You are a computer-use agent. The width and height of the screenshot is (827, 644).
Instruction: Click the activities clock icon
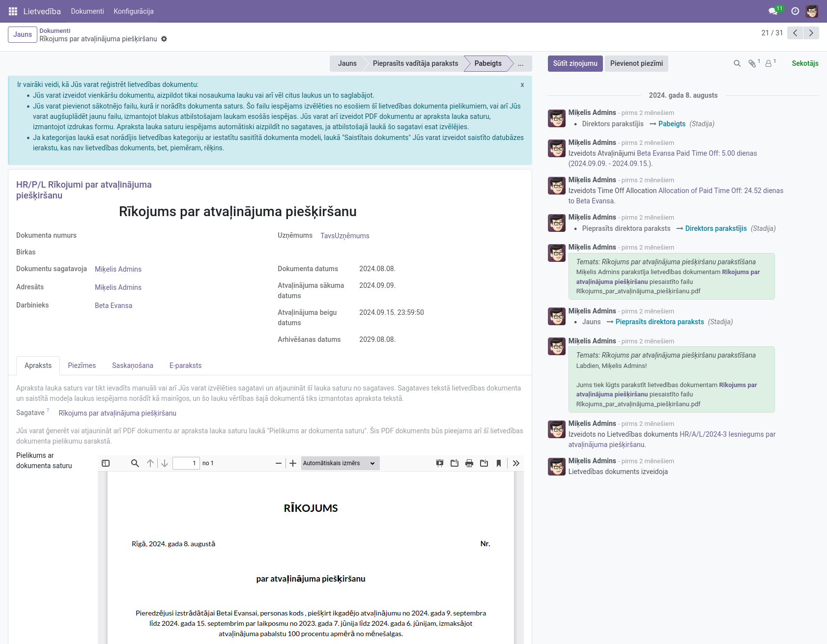(x=795, y=11)
